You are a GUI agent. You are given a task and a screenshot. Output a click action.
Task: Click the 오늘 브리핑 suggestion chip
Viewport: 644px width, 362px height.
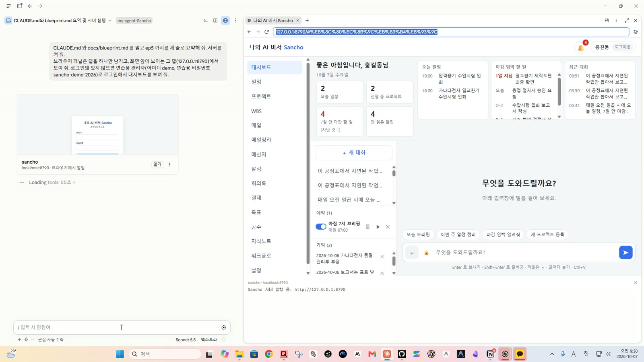[x=418, y=234]
